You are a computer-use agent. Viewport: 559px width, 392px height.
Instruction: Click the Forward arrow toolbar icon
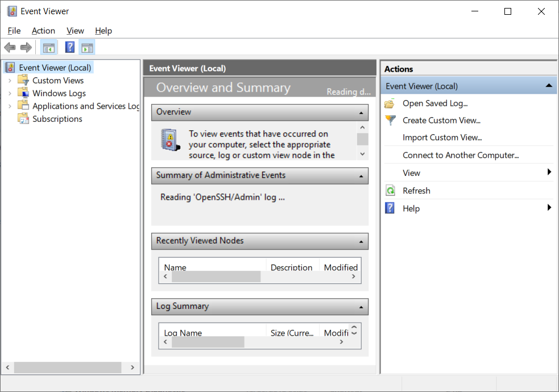tap(26, 47)
